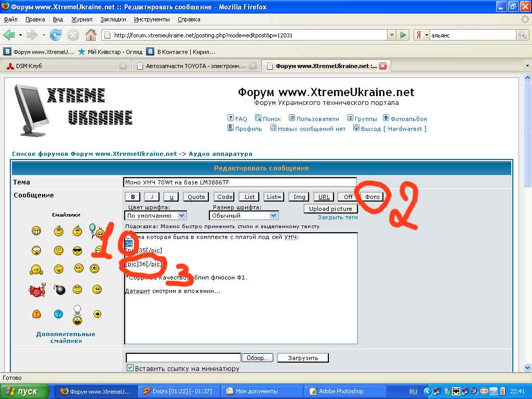Image resolution: width=532 pixels, height=399 pixels.
Task: Click the Upload picture button
Action: (x=330, y=209)
